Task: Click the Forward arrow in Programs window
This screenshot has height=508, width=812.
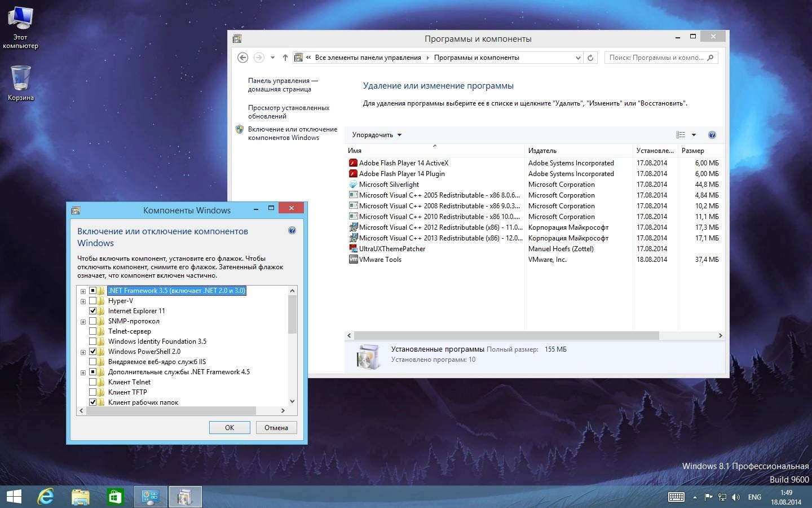Action: [259, 58]
